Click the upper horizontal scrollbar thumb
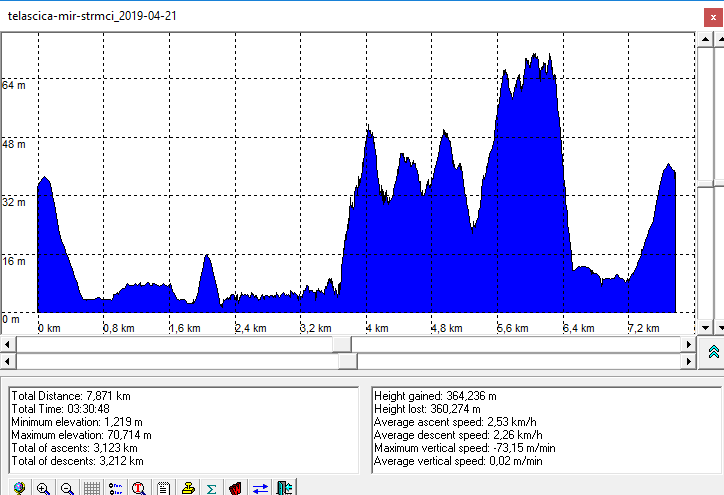 click(341, 343)
